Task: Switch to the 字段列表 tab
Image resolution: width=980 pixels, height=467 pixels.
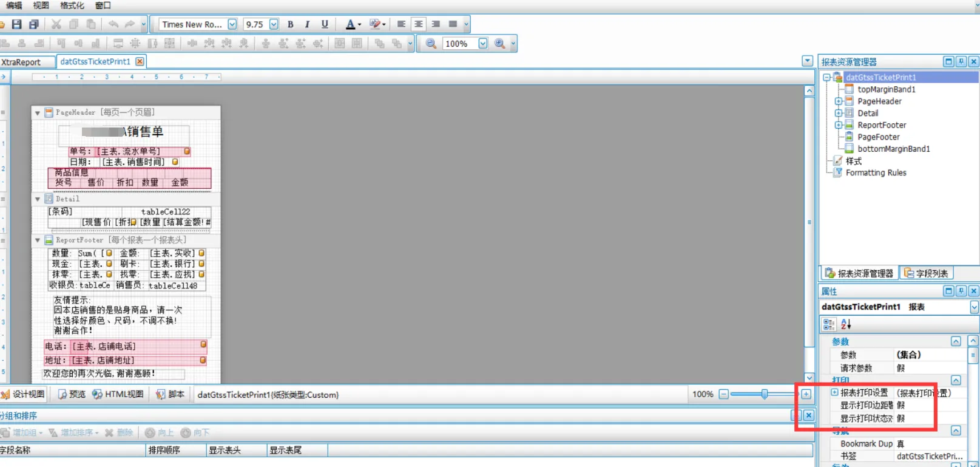Action: click(x=926, y=273)
